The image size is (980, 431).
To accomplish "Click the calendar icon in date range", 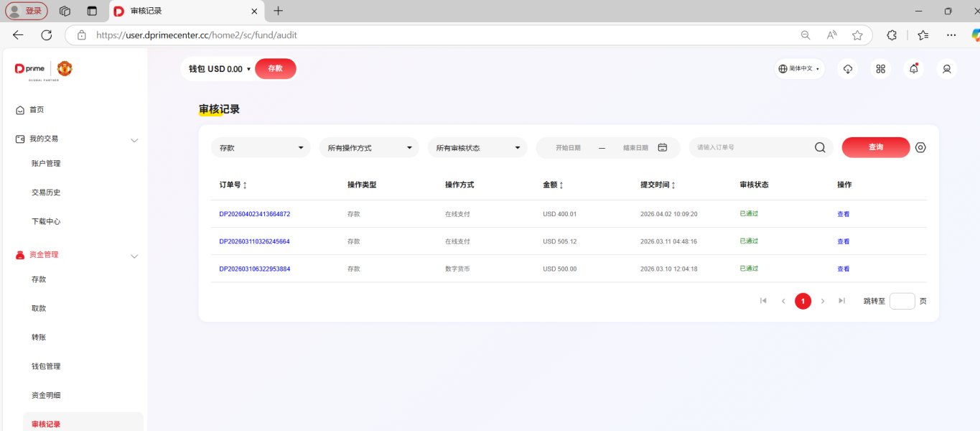I will click(663, 148).
